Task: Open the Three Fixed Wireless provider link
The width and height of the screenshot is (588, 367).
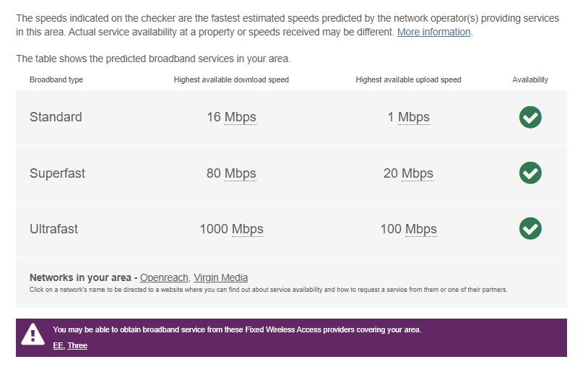Action: [77, 346]
